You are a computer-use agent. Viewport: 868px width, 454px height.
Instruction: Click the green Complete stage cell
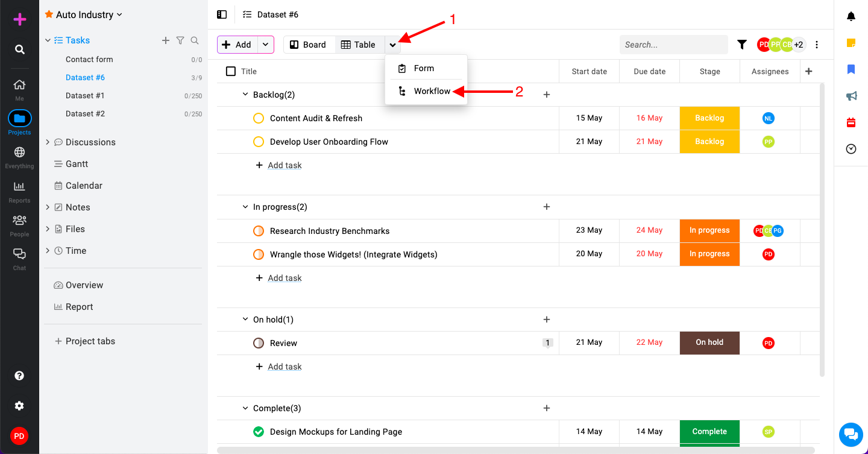click(x=709, y=432)
